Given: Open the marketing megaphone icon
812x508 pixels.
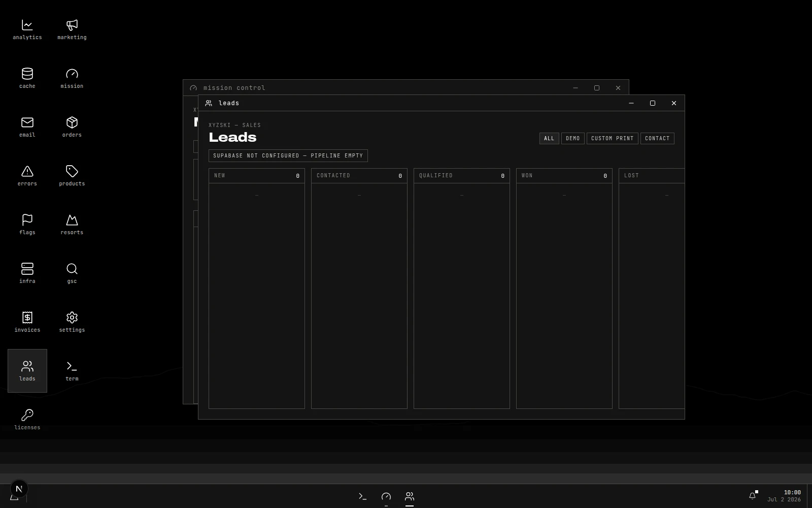Looking at the screenshot, I should pyautogui.click(x=72, y=29).
